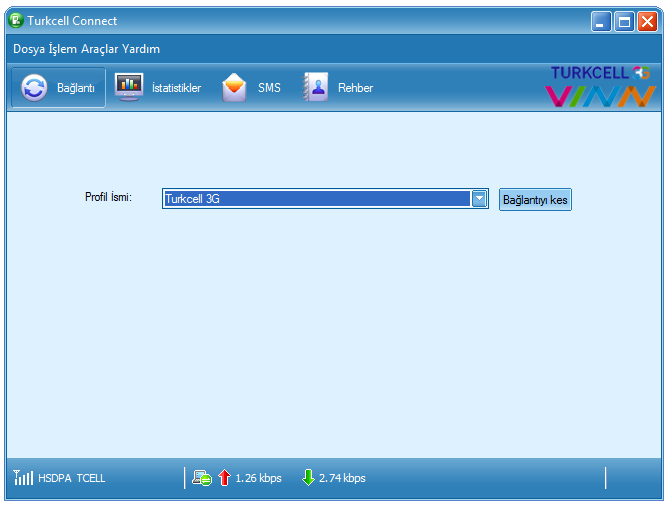
Task: Minimize the Turkcell Connect window
Action: (x=601, y=21)
